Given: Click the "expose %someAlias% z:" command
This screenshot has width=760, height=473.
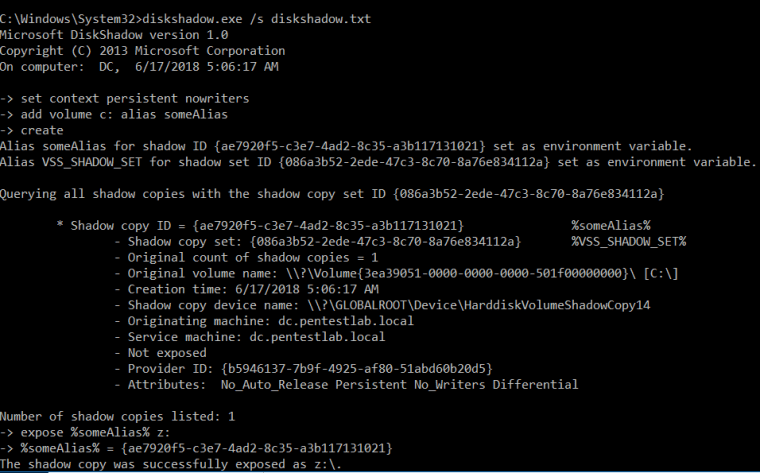Looking at the screenshot, I should pos(102,432).
